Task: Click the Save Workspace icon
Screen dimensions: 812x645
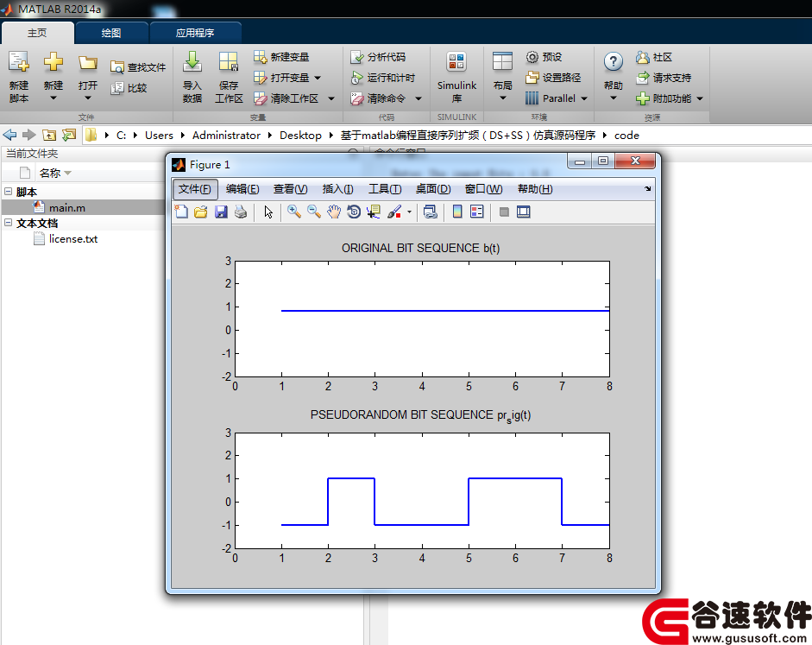Action: click(228, 61)
